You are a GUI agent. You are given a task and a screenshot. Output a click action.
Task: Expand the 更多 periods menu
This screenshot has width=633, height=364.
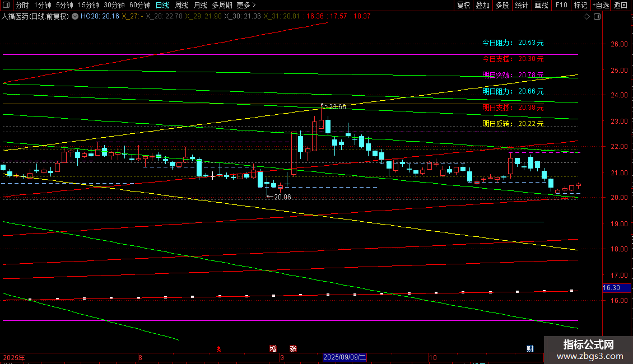pyautogui.click(x=246, y=5)
